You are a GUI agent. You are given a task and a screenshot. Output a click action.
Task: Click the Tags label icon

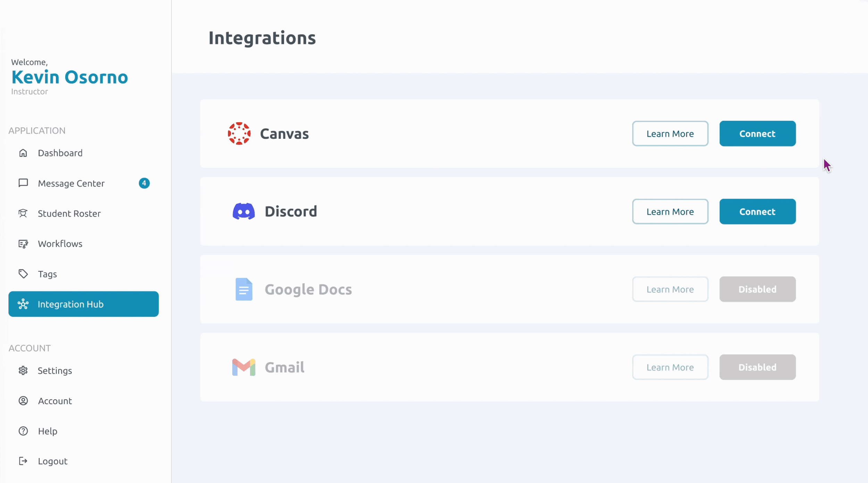click(23, 274)
